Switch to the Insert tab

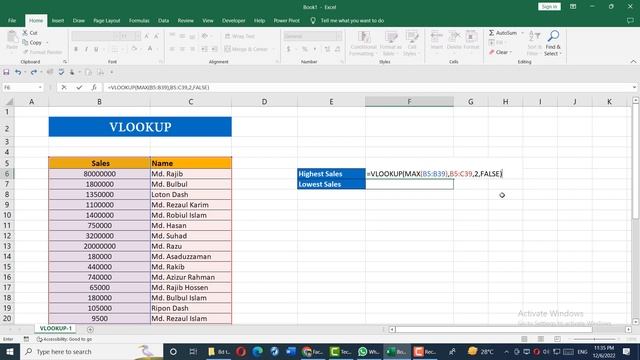(58, 20)
